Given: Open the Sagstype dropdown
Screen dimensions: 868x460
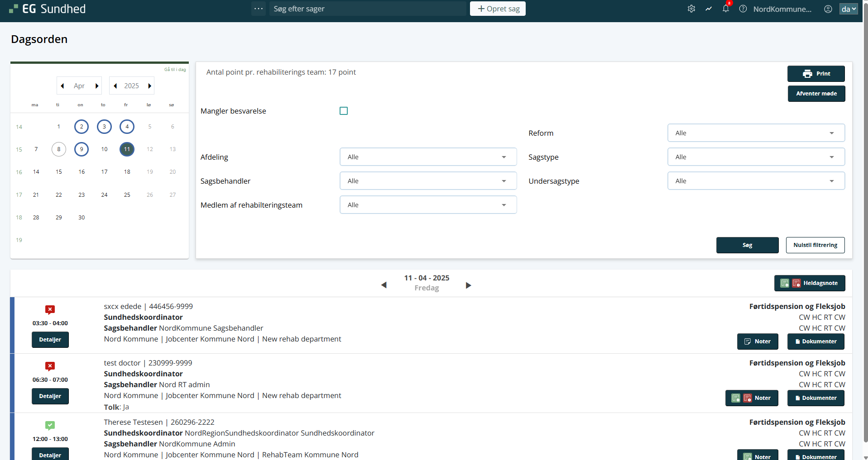Looking at the screenshot, I should coord(756,157).
